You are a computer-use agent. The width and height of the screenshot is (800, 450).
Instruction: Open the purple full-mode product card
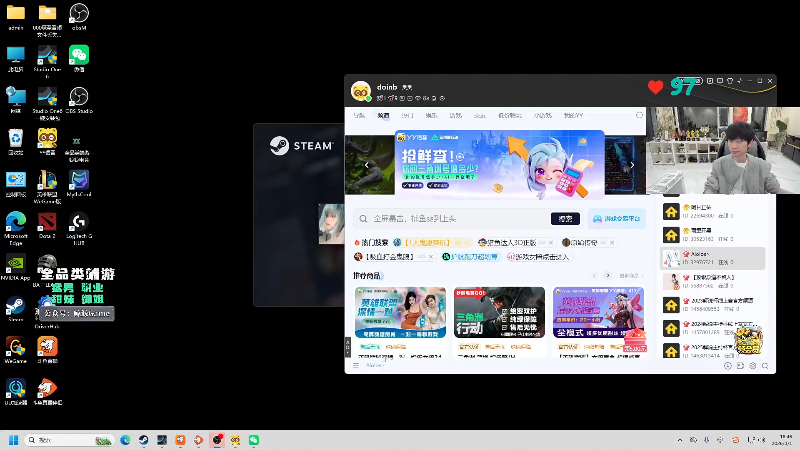point(598,321)
